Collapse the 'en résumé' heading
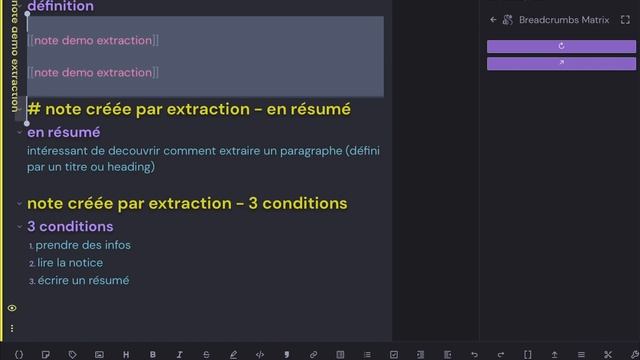The width and height of the screenshot is (640, 360). [x=19, y=132]
